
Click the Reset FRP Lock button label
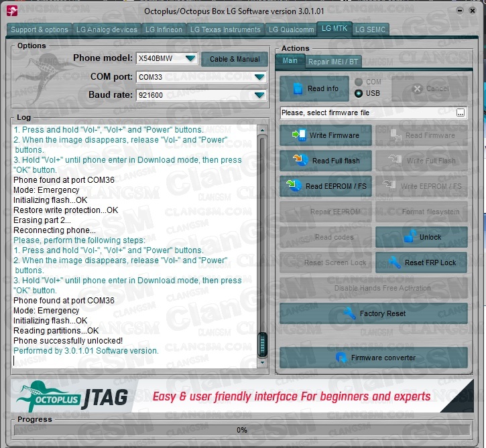[x=430, y=263]
